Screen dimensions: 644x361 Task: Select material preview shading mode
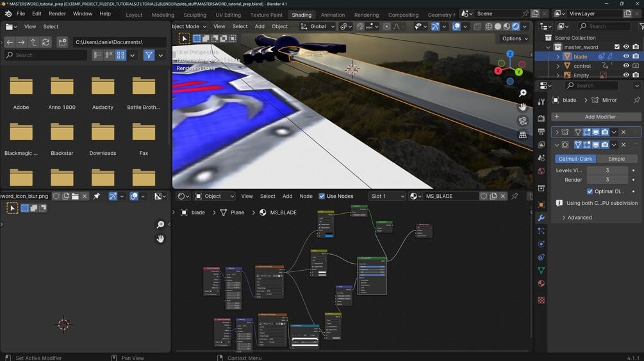[x=507, y=26]
